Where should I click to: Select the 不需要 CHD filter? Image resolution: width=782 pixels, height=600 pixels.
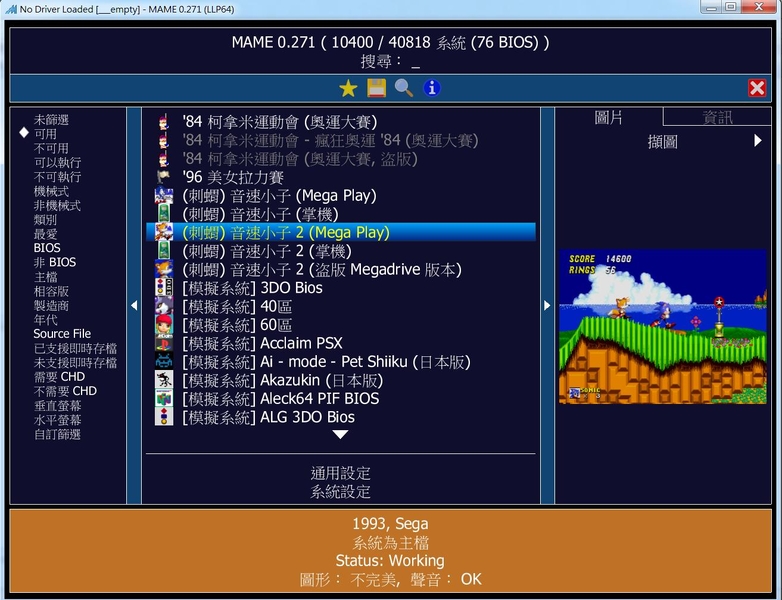(x=65, y=391)
